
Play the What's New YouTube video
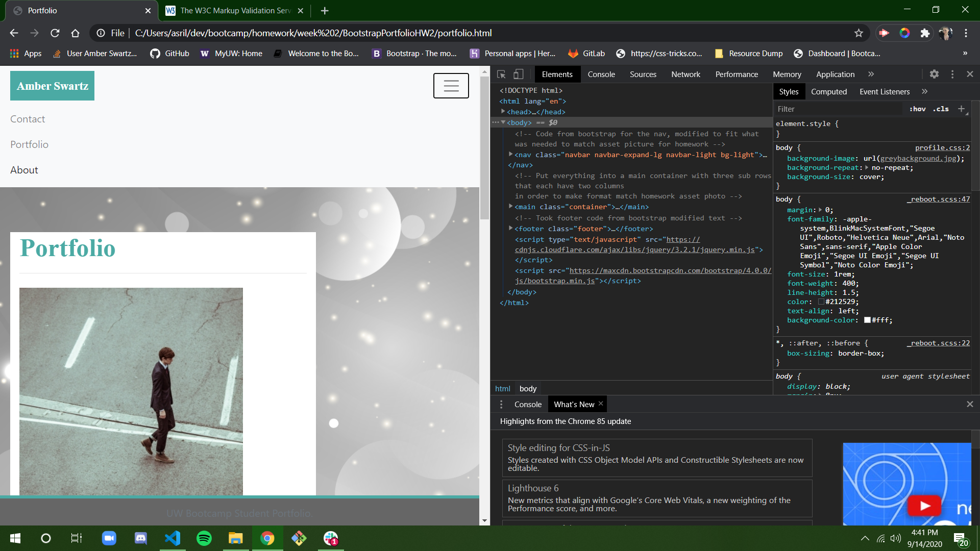coord(924,506)
